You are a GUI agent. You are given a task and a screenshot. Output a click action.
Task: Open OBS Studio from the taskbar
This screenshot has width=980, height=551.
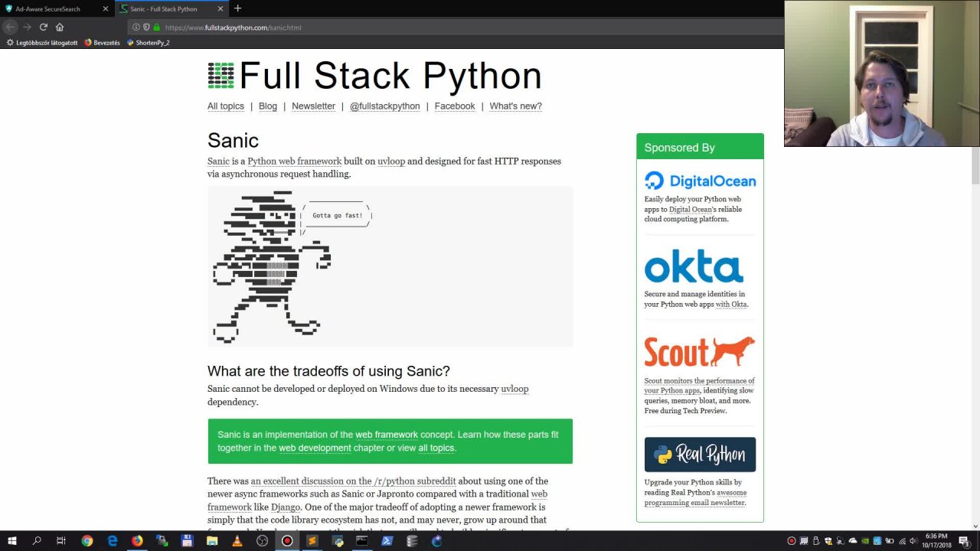(x=262, y=540)
